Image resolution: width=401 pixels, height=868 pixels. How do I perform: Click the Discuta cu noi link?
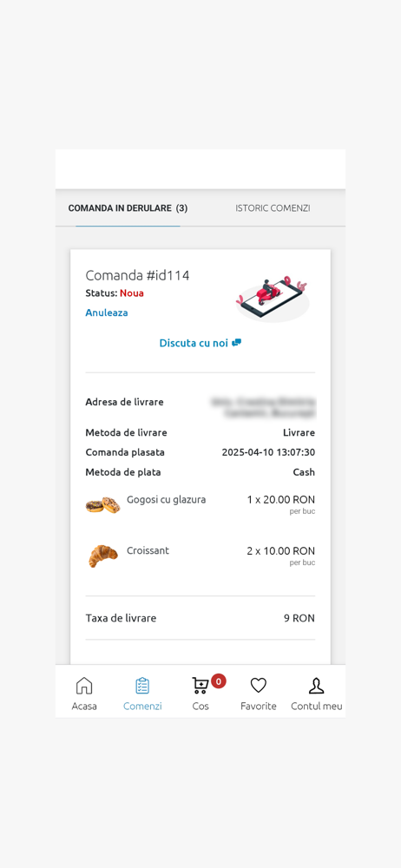[x=194, y=343]
